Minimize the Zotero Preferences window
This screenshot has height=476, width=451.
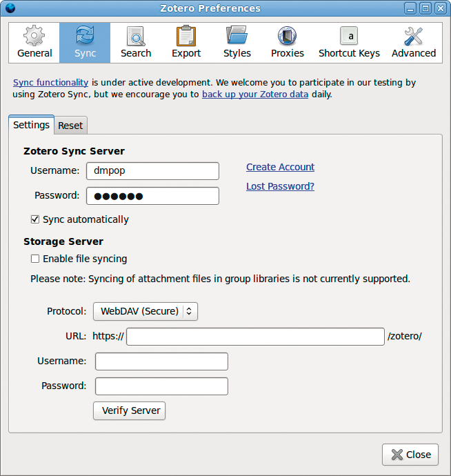(410, 8)
